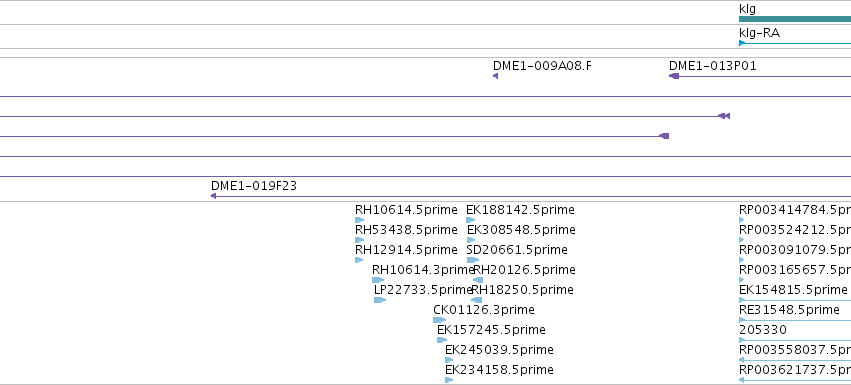Click the SD20661.5prime EST arrow
851x385 pixels.
tap(473, 260)
